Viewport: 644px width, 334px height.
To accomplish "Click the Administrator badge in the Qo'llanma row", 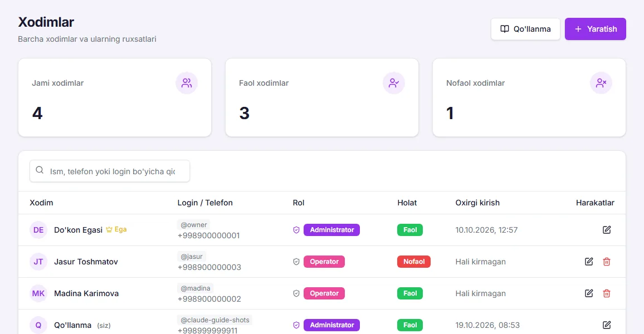I will [x=331, y=325].
